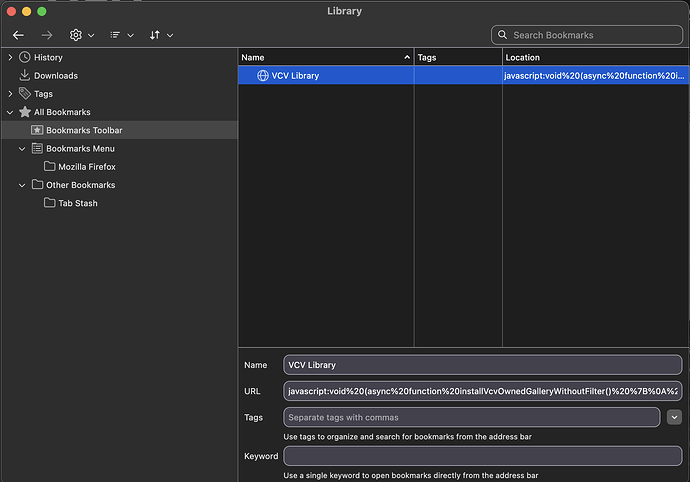Click the Downloads arrow icon
The image size is (690, 482).
coord(25,75)
